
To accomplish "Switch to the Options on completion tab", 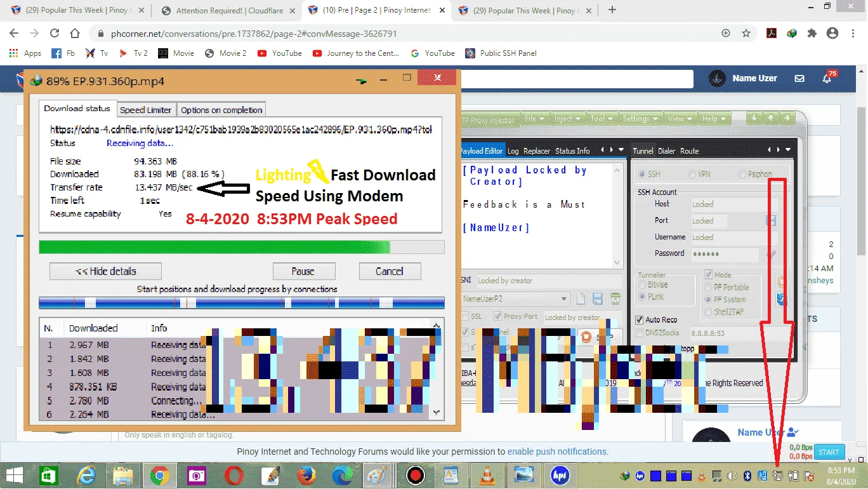I will click(x=221, y=110).
